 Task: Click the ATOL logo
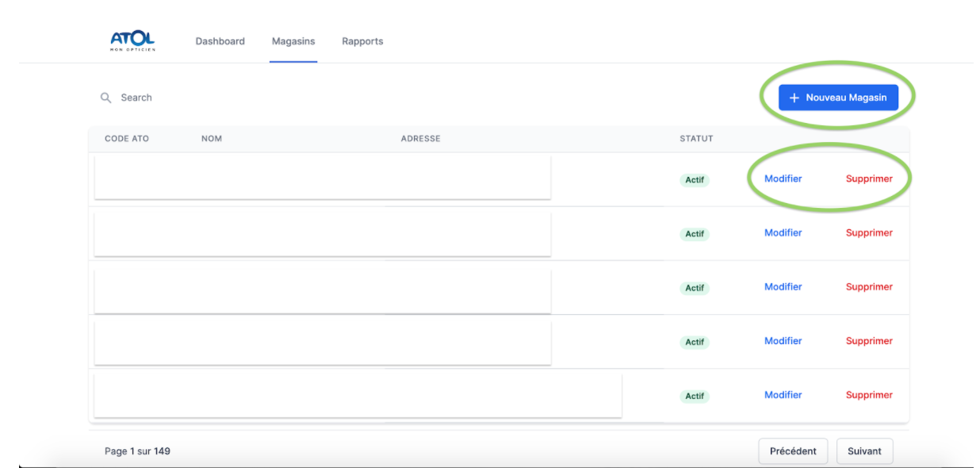click(x=132, y=40)
